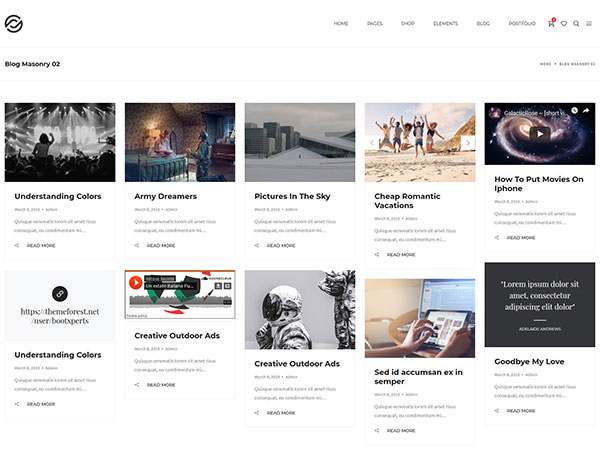Open the Shop menu
This screenshot has height=450, width=600.
point(408,24)
